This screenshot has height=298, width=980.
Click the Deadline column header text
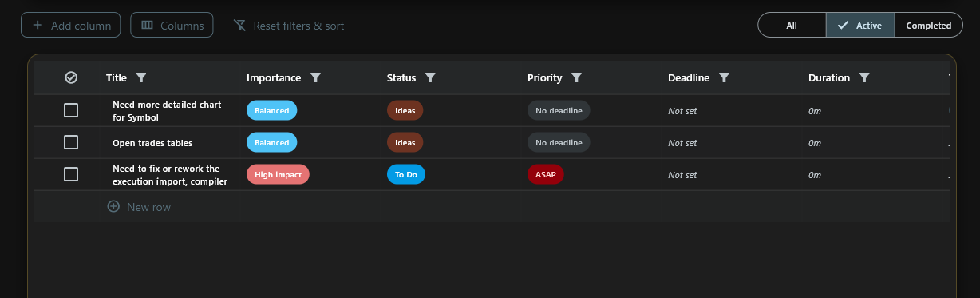coord(689,77)
